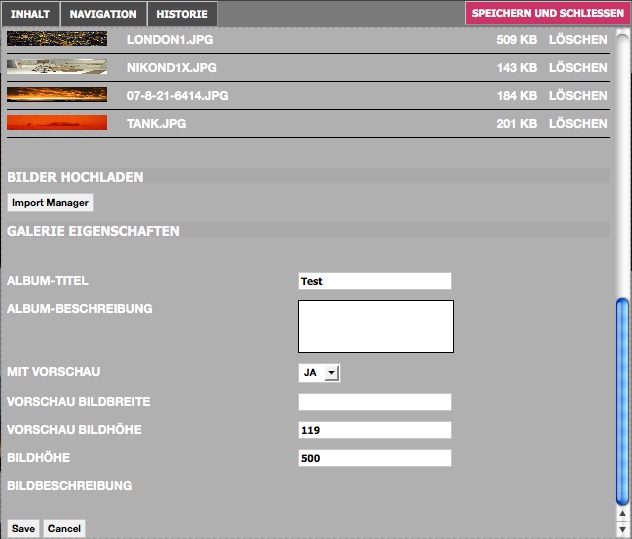The image size is (632, 539).
Task: Delete LONDON1.JPG via its Löschen link
Action: [577, 40]
